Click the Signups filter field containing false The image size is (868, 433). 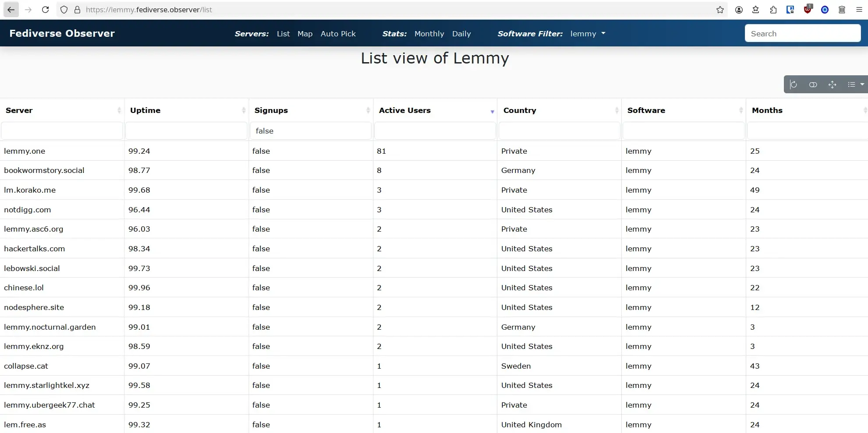click(311, 131)
